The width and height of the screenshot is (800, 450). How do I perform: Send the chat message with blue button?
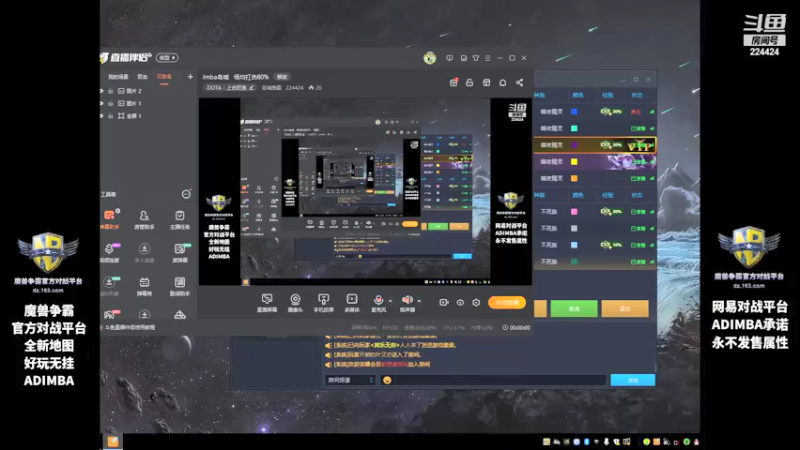point(633,380)
